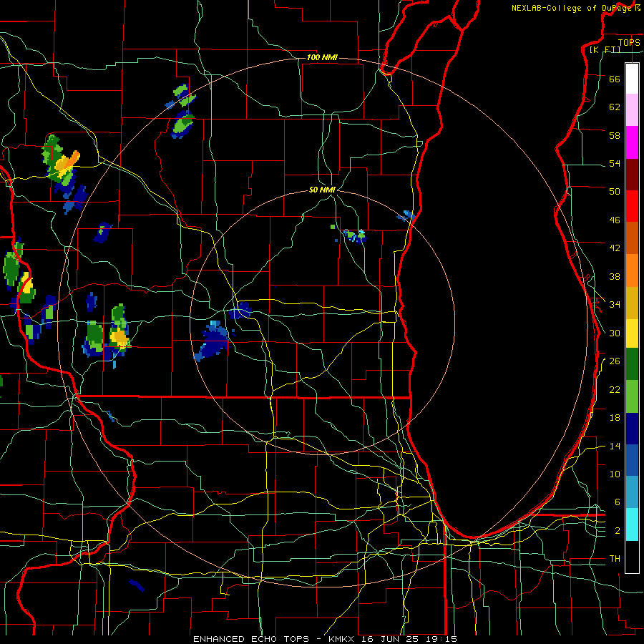Click the "42" legend value

coord(615,248)
